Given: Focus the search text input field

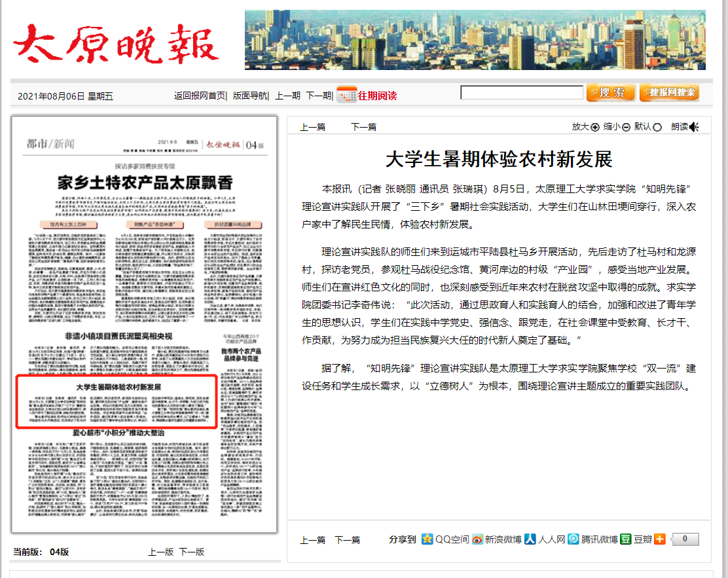Looking at the screenshot, I should pos(522,93).
